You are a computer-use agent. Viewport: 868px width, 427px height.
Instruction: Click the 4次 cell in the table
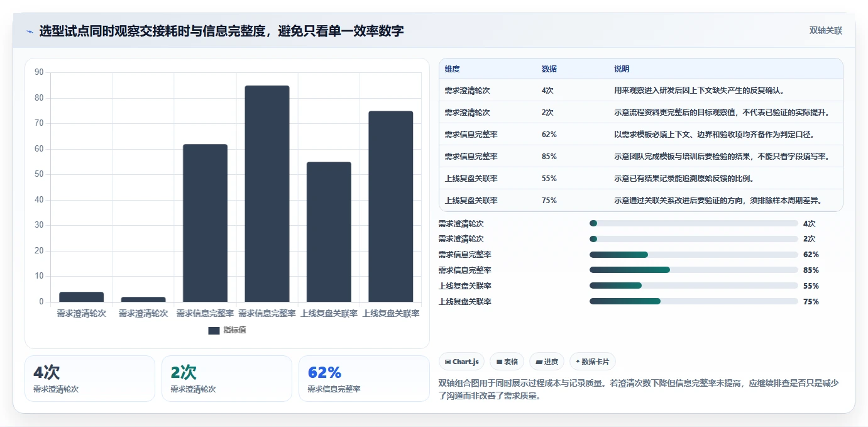click(547, 91)
